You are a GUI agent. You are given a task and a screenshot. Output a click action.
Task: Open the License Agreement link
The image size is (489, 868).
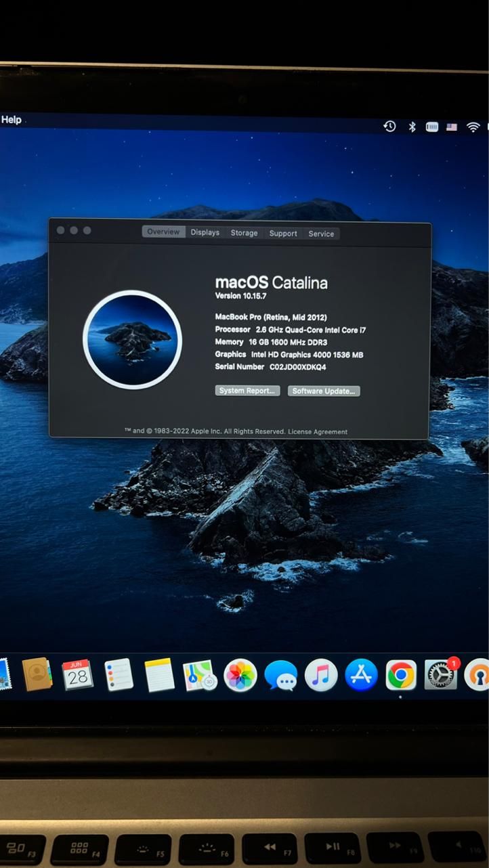point(318,432)
